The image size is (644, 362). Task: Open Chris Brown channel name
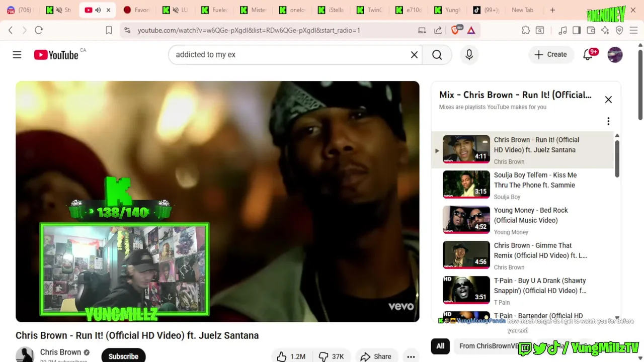tap(60, 352)
